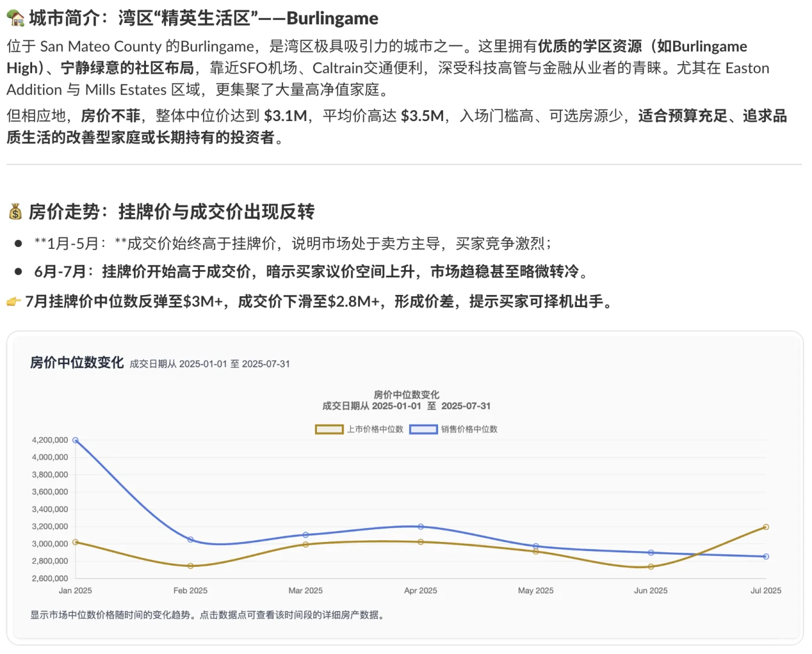This screenshot has width=812, height=654.
Task: Toggle the 上市价格中位数 legend swatch
Action: pos(329,429)
